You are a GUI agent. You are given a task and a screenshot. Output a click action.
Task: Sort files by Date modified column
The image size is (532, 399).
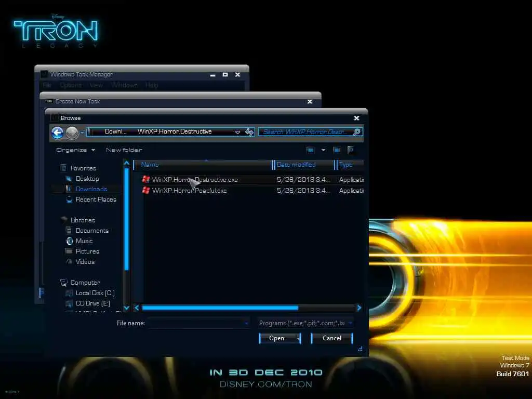coord(304,165)
